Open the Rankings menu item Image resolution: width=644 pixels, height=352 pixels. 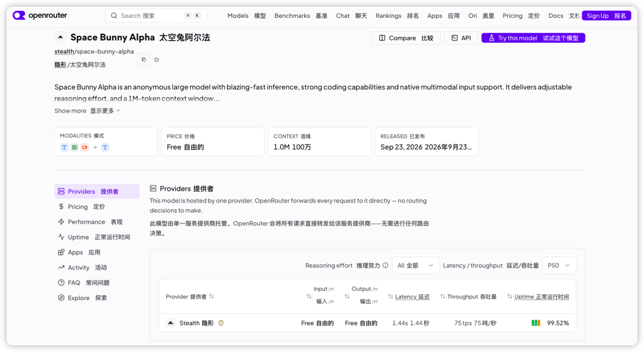pos(397,15)
